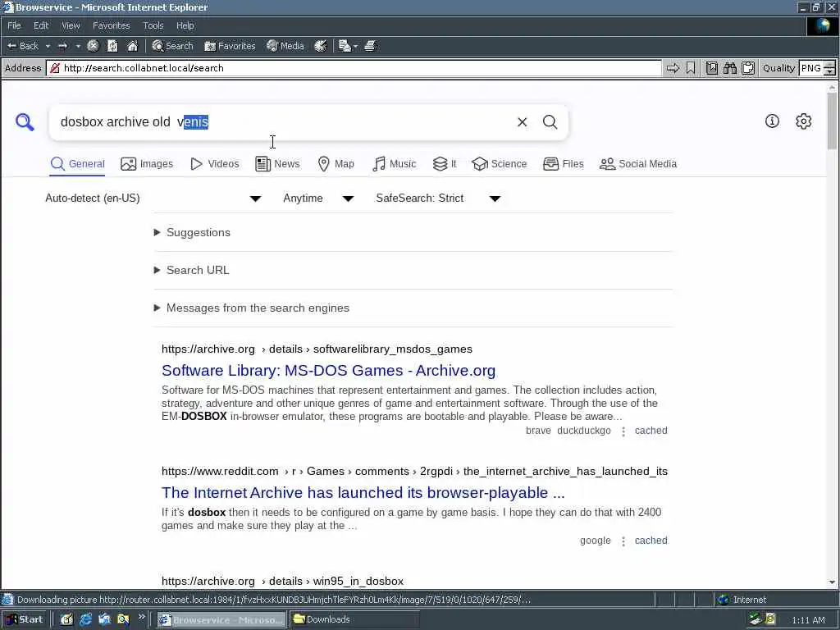The width and height of the screenshot is (840, 630).
Task: Open cached link for reddit result
Action: (651, 541)
